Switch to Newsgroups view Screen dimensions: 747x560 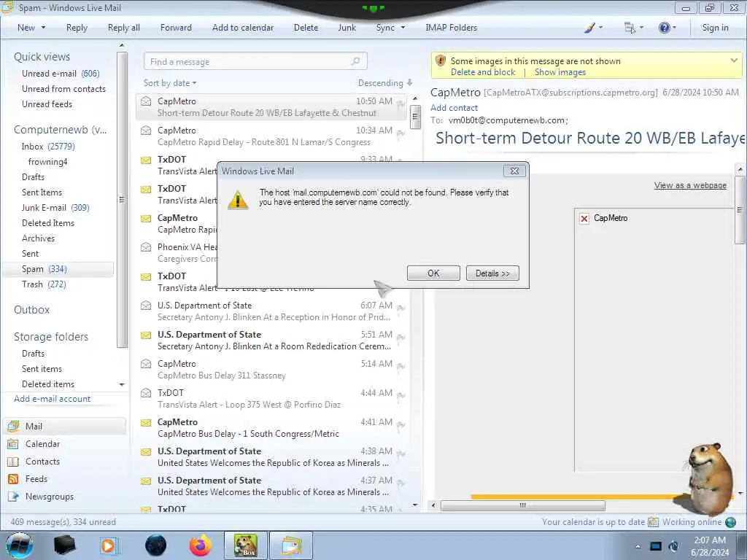pyautogui.click(x=50, y=496)
